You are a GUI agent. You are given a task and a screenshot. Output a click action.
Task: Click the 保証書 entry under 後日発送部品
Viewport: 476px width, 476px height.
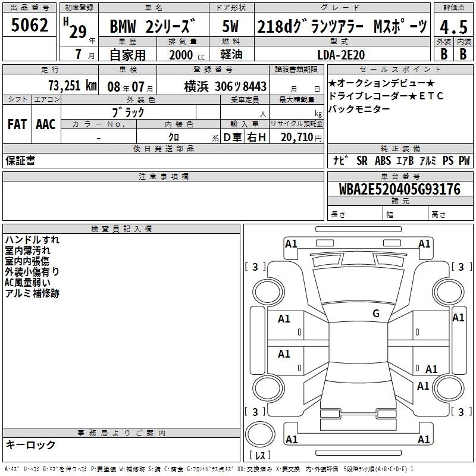[20, 160]
